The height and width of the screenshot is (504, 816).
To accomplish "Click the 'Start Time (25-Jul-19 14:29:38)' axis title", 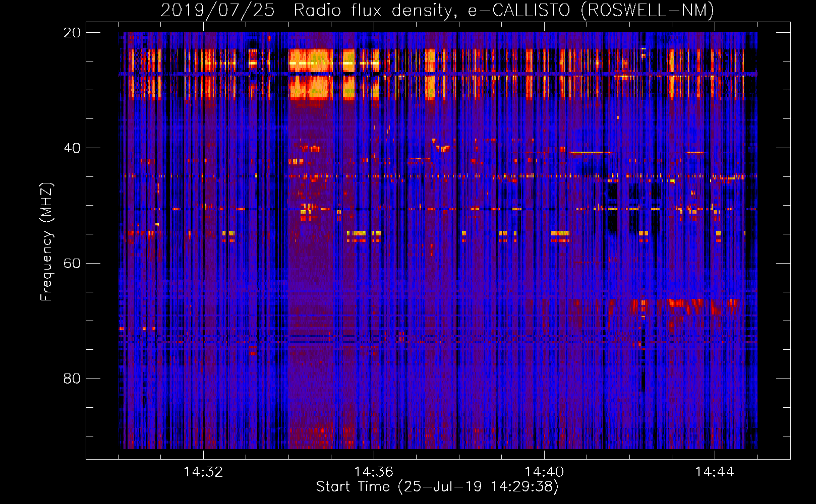I will 438,487.
